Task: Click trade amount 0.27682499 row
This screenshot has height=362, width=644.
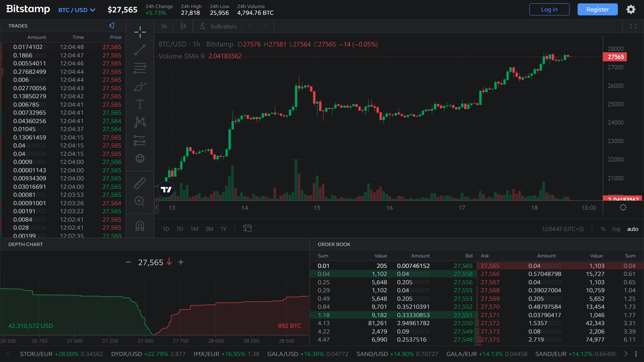Action: (x=63, y=72)
